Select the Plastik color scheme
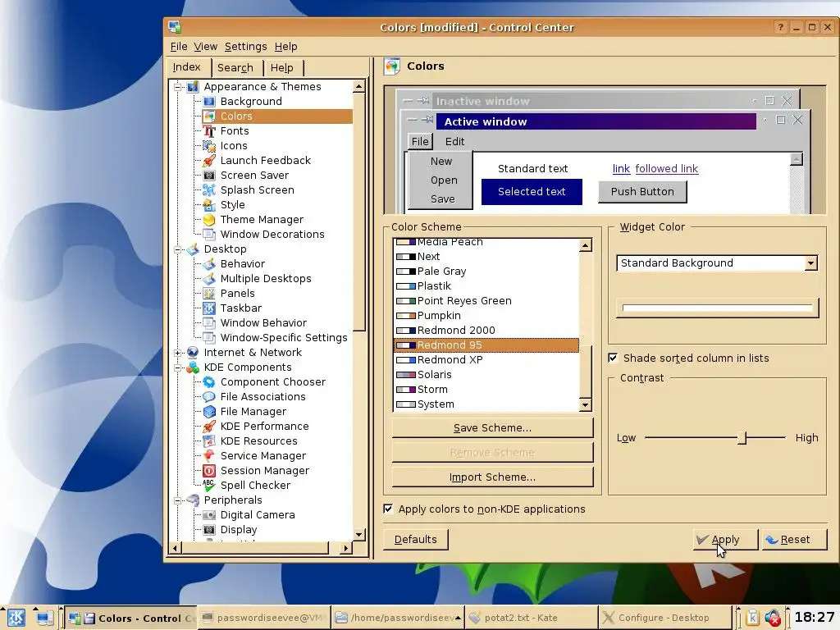Image resolution: width=840 pixels, height=630 pixels. (x=486, y=286)
